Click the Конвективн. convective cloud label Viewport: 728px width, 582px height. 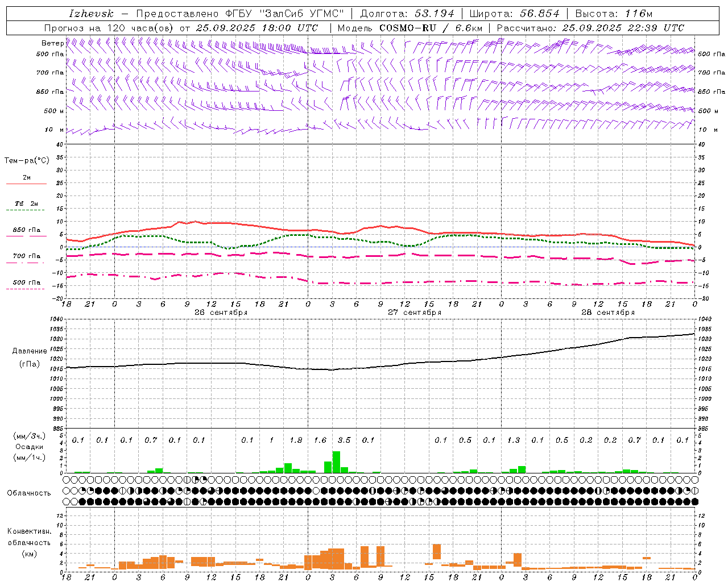click(x=30, y=531)
